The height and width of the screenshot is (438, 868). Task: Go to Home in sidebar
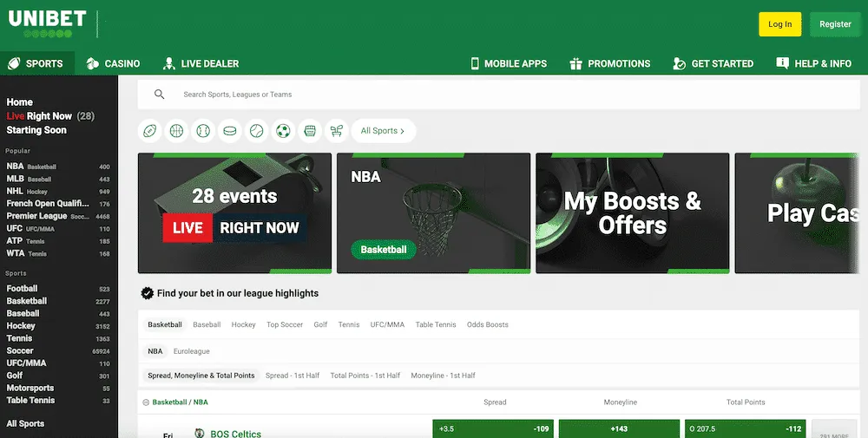(x=19, y=102)
